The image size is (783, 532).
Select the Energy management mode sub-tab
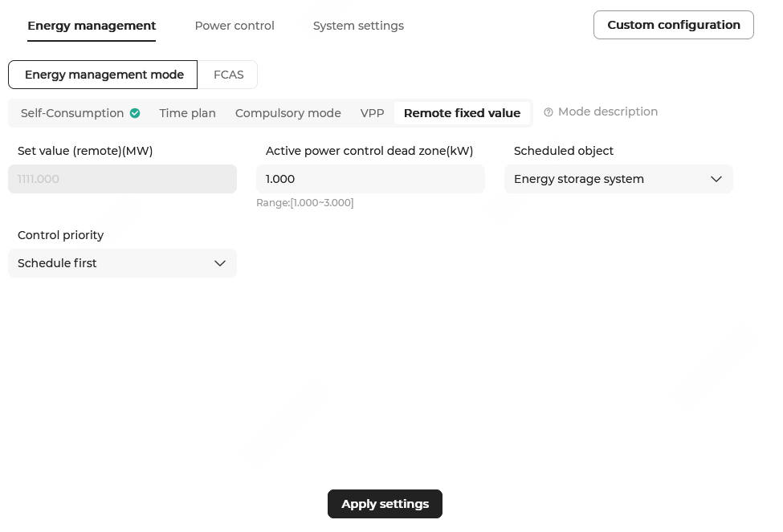pos(104,75)
